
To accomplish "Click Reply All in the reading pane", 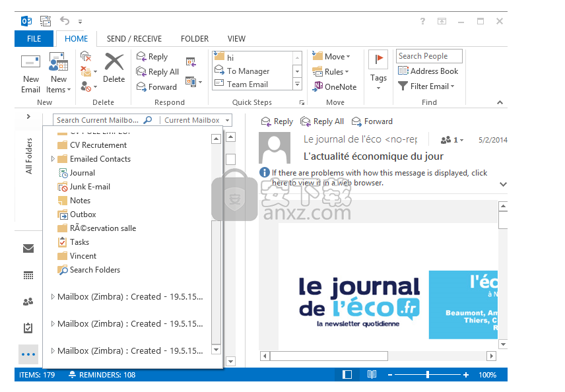I will [x=322, y=121].
